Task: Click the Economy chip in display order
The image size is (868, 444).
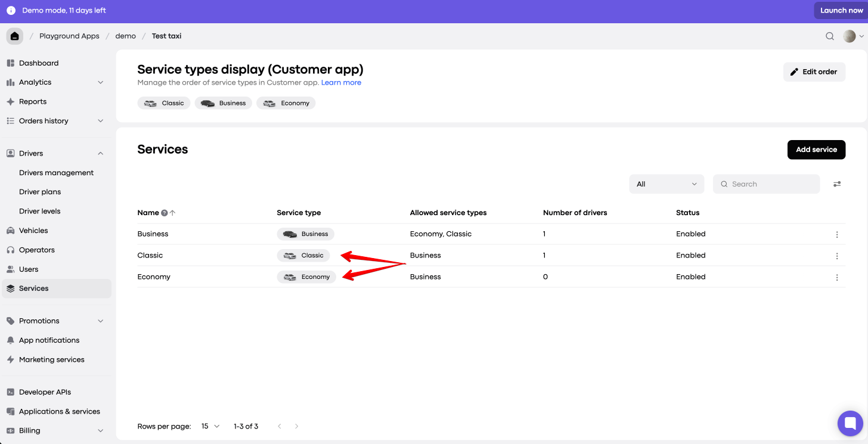Action: pos(286,103)
